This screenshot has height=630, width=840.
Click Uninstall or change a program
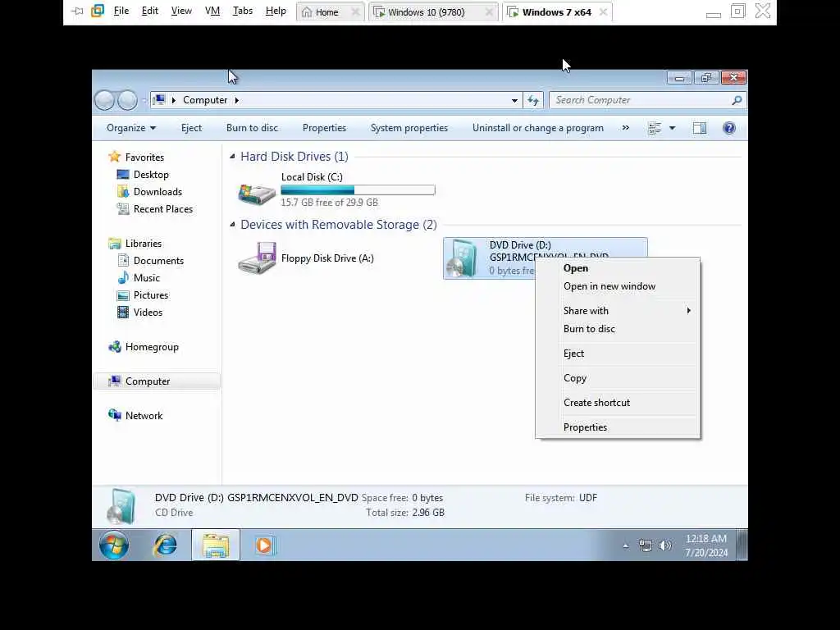(x=538, y=128)
